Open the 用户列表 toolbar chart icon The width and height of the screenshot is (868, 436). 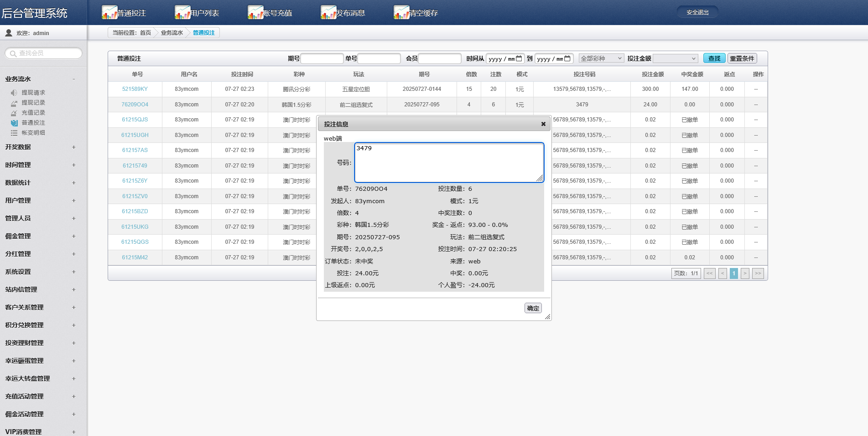[x=182, y=12]
